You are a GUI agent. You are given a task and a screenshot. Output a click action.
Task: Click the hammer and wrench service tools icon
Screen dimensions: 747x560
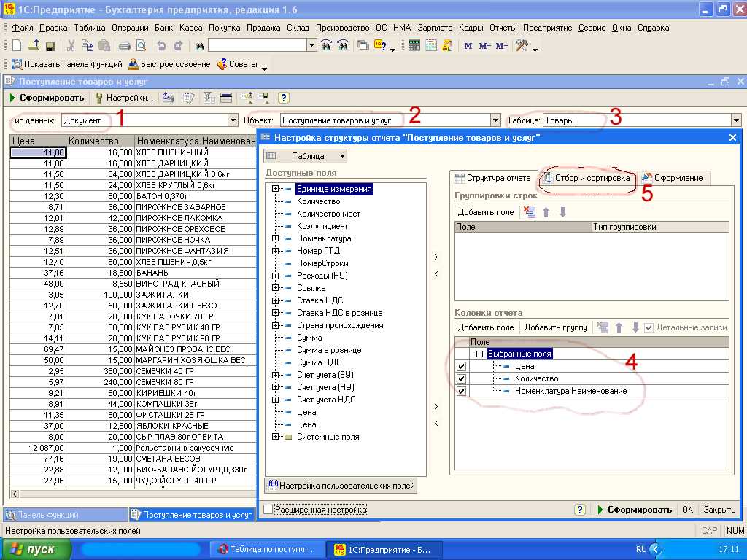[x=522, y=46]
